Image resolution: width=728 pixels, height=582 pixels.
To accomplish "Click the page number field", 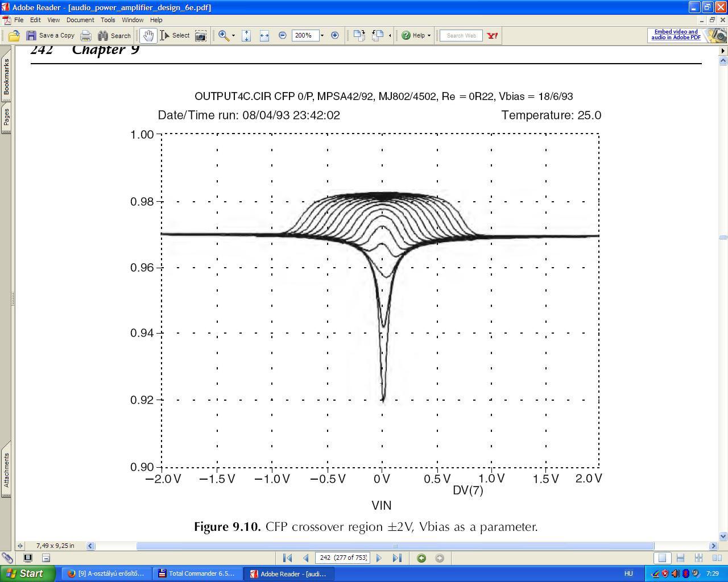I will coord(343,558).
